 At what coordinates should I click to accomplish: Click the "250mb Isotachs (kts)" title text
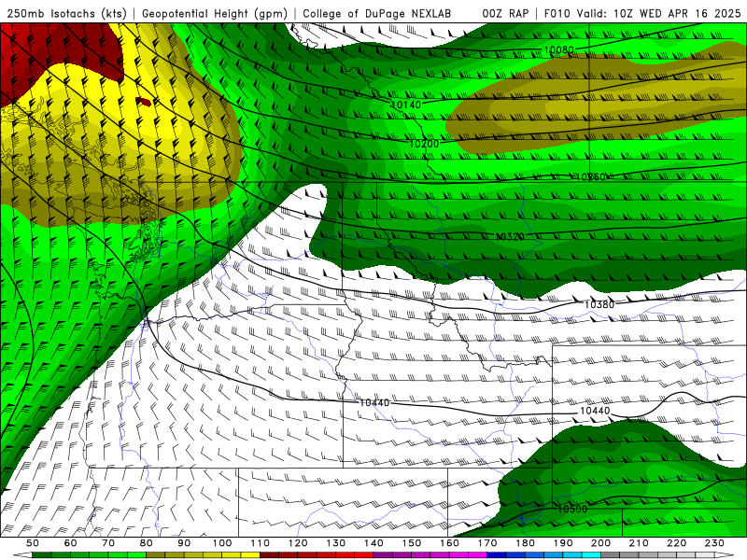point(66,13)
